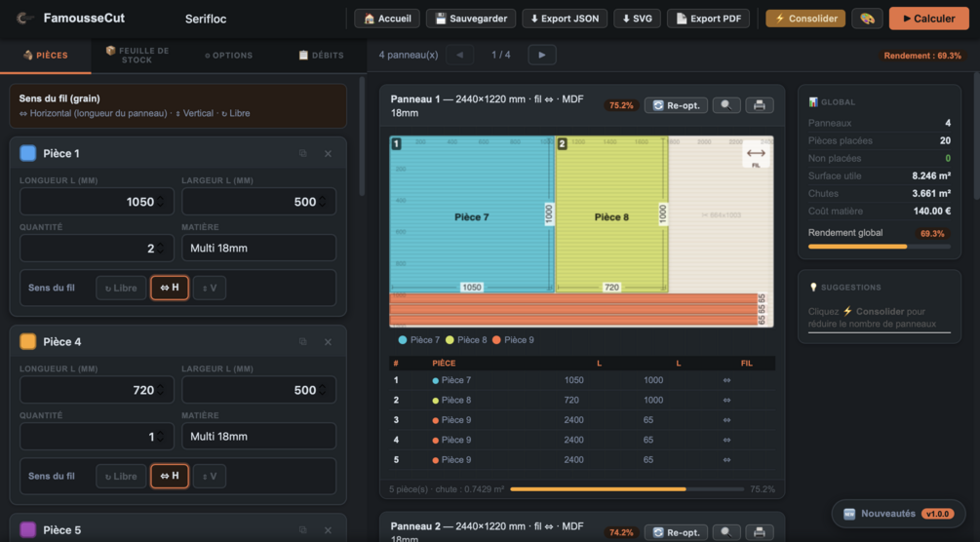This screenshot has width=980, height=542.
Task: Click table row 2 Pièce 8
Action: [x=582, y=400]
